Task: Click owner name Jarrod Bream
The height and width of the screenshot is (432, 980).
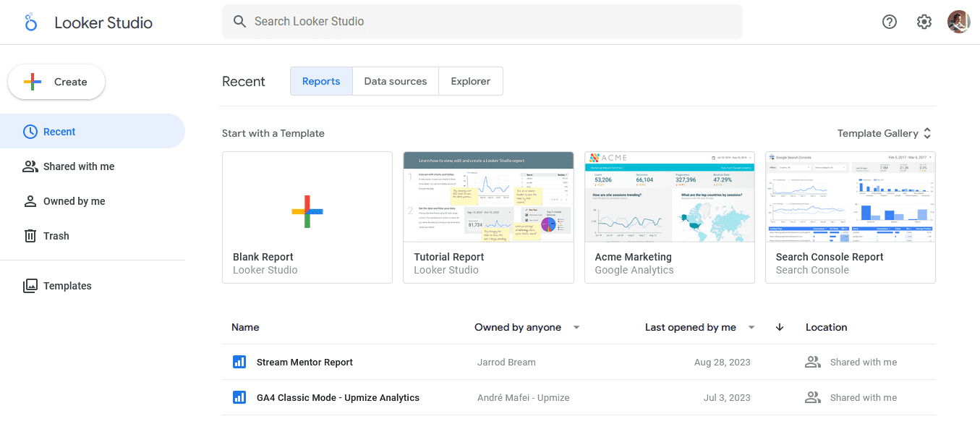Action: point(506,363)
